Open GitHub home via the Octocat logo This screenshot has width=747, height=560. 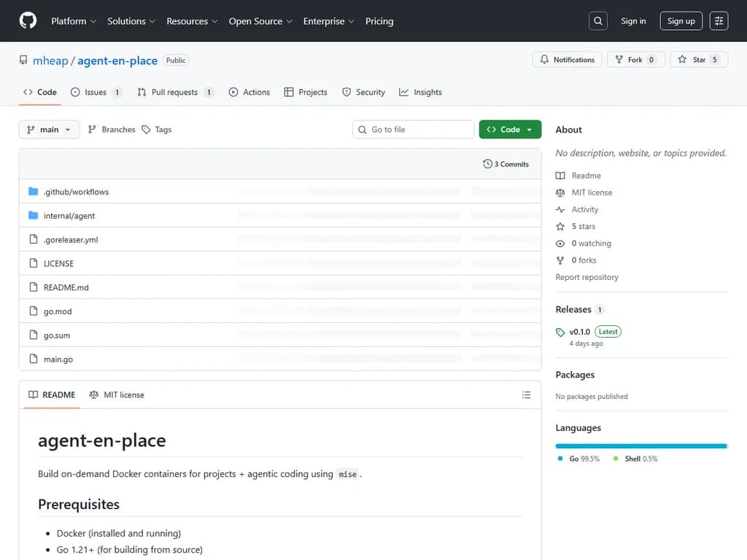pos(28,20)
